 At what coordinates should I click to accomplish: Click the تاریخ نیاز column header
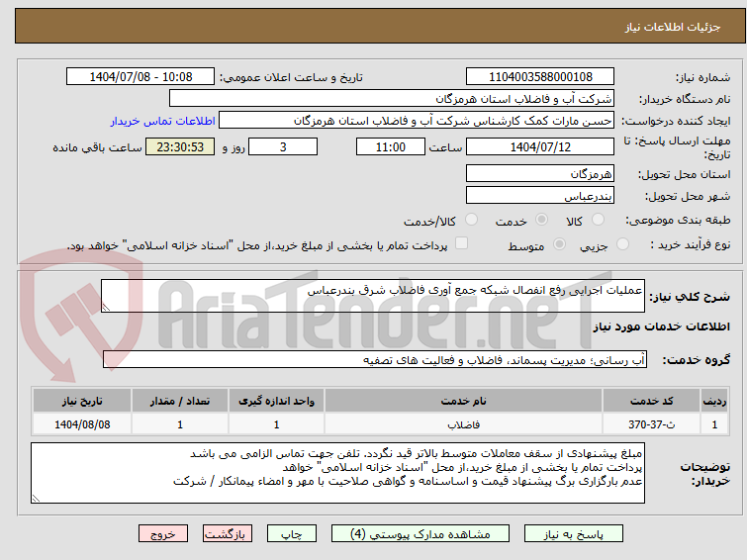coord(82,401)
